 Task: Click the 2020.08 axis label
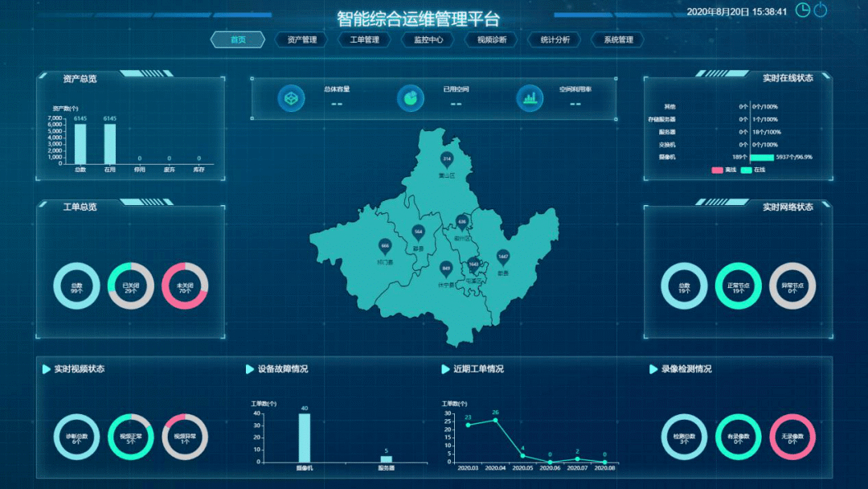click(x=604, y=468)
